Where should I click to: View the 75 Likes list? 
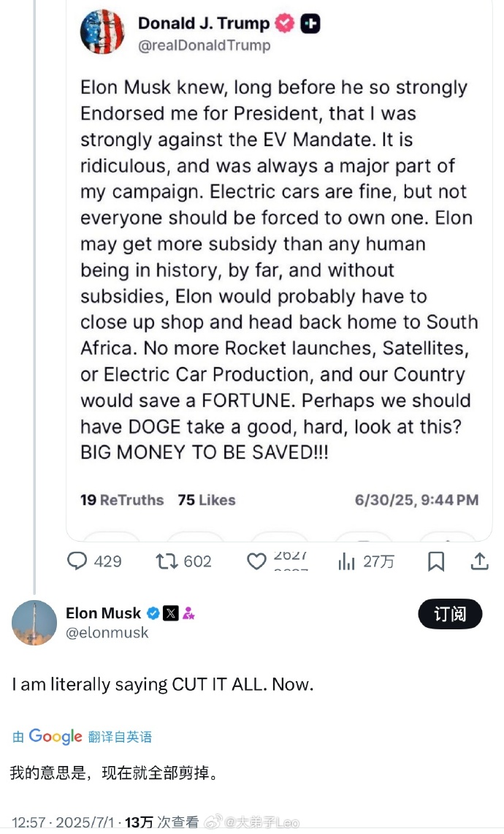coord(207,500)
